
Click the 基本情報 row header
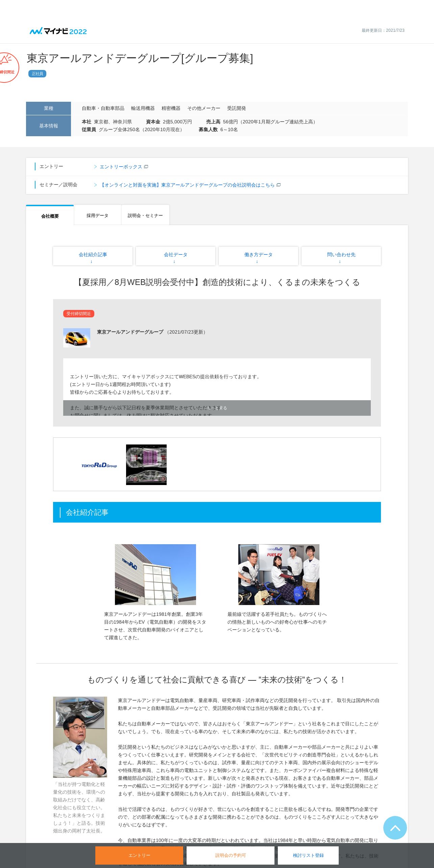pyautogui.click(x=48, y=126)
